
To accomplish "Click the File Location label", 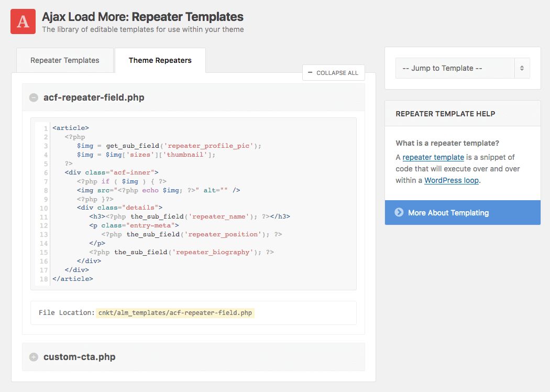I will pos(67,313).
